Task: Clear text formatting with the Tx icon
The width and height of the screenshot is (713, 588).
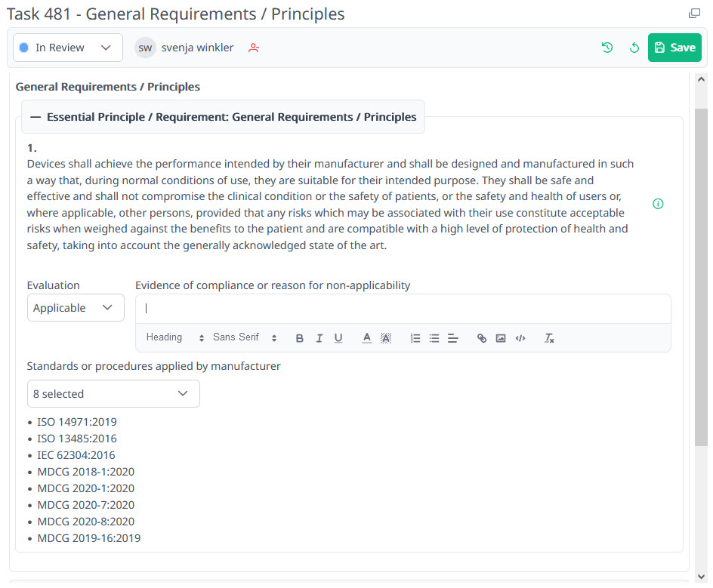Action: click(549, 338)
